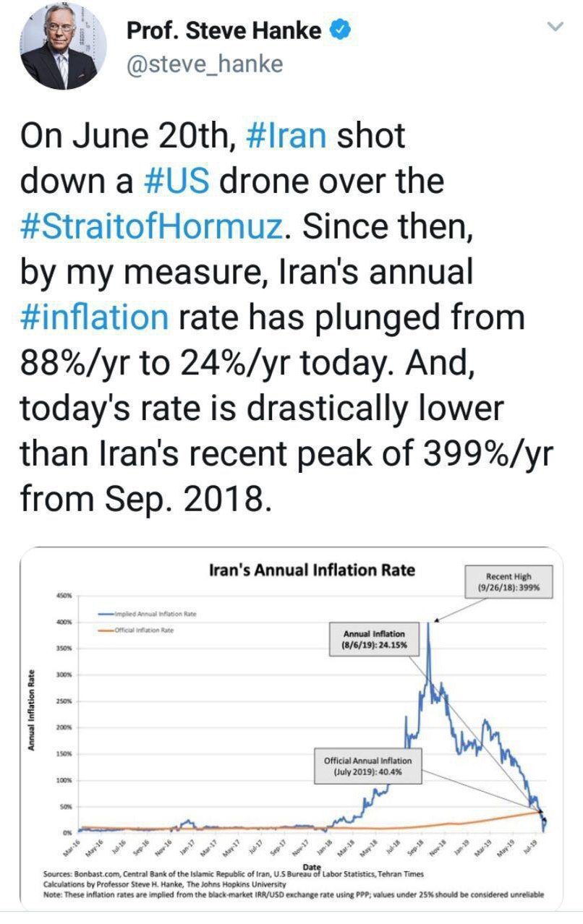Screen dimensions: 583x924
Task: Click the Date label under the x-axis
Action: (312, 867)
